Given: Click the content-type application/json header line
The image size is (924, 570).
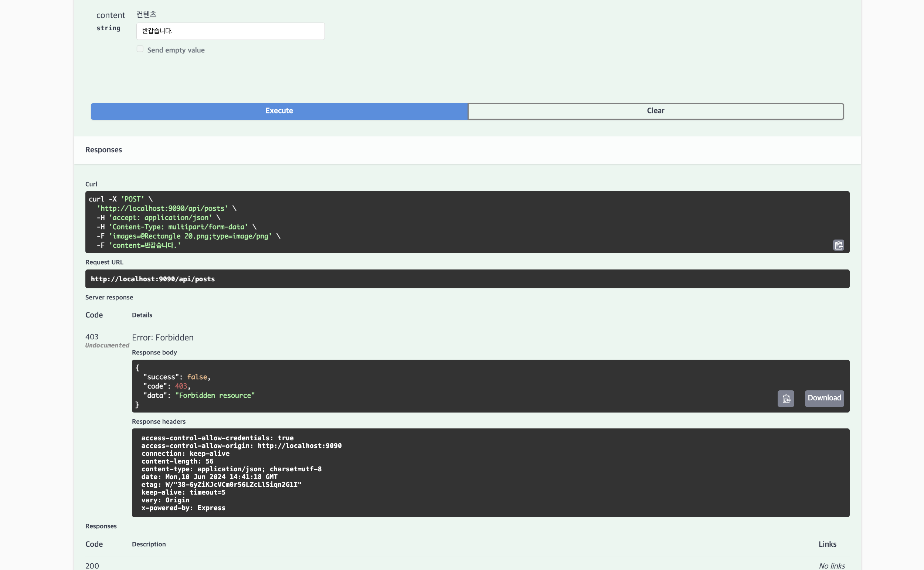Looking at the screenshot, I should click(231, 469).
